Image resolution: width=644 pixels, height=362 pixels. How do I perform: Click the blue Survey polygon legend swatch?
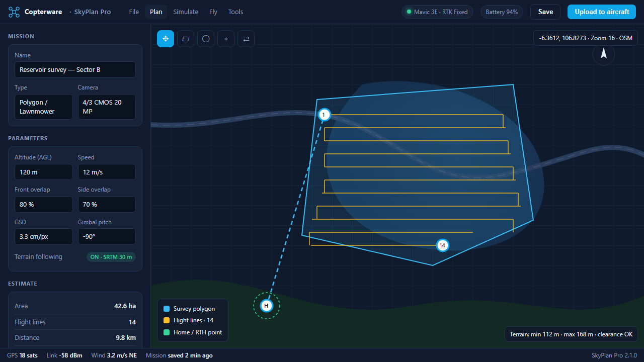[167, 309]
